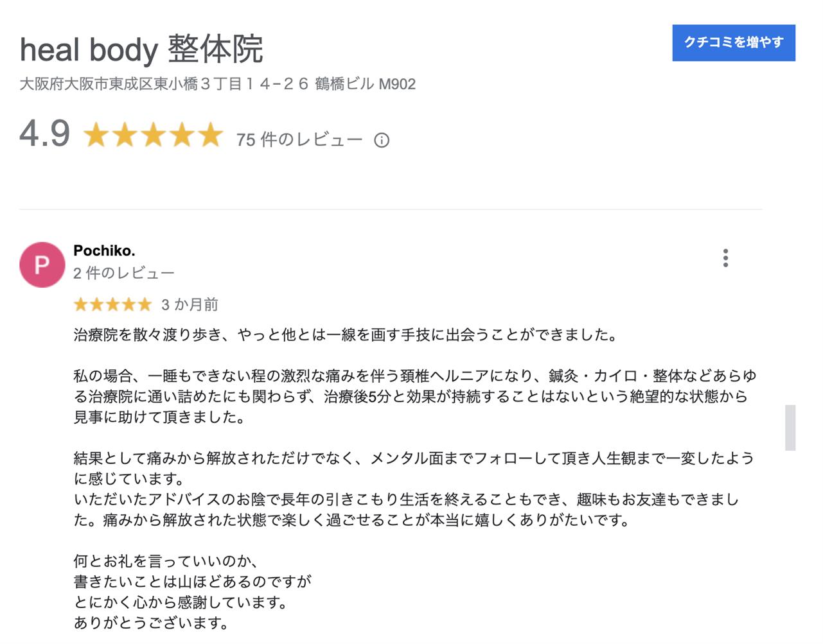
Task: Click the heal body 整体院 heading
Action: click(x=141, y=49)
